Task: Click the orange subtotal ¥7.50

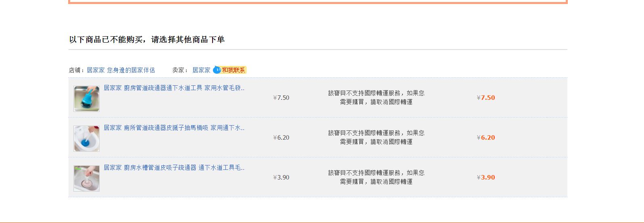Action: (x=486, y=98)
